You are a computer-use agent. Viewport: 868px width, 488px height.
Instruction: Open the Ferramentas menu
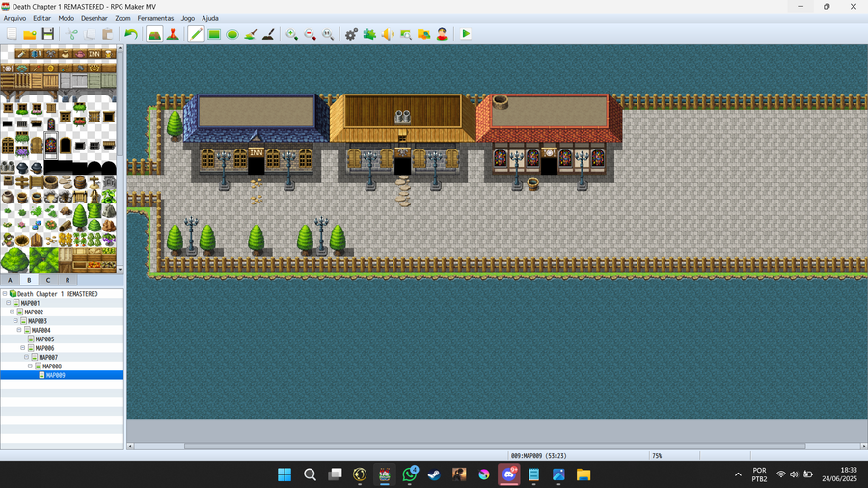pos(155,18)
